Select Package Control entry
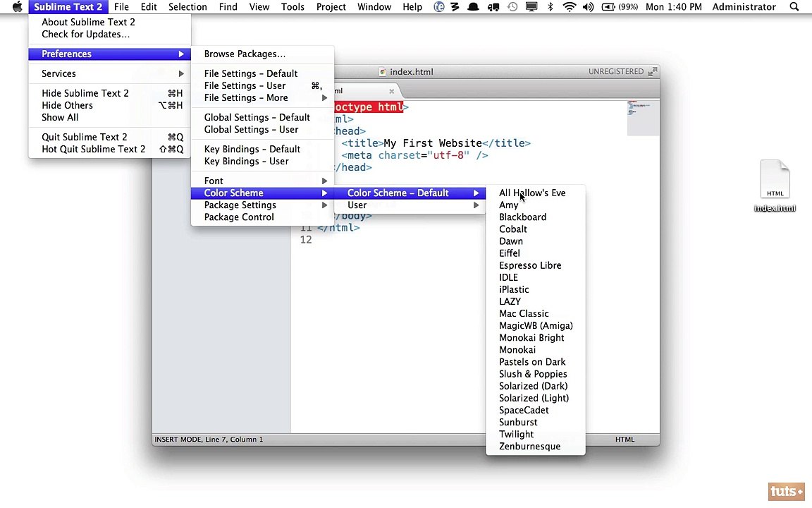The height and width of the screenshot is (508, 812). [x=262, y=217]
